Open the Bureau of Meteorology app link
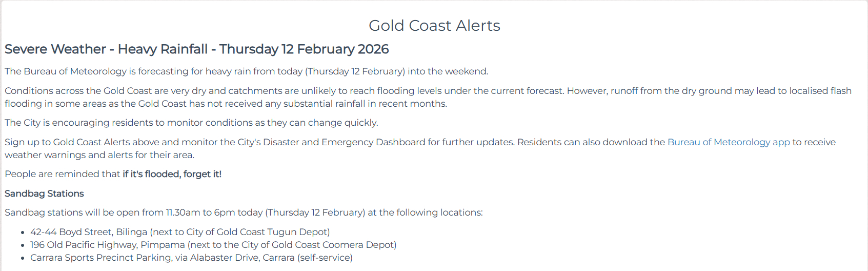The width and height of the screenshot is (868, 271). coord(728,142)
